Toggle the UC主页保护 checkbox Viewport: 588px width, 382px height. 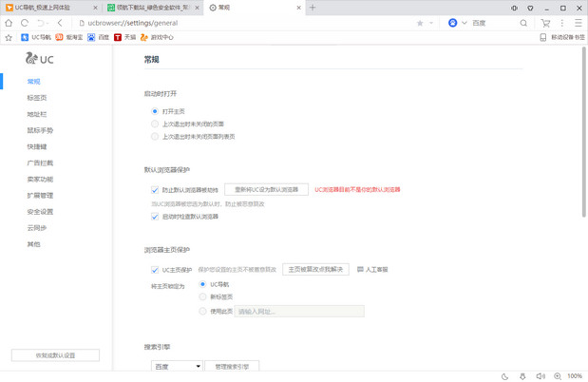click(x=155, y=270)
